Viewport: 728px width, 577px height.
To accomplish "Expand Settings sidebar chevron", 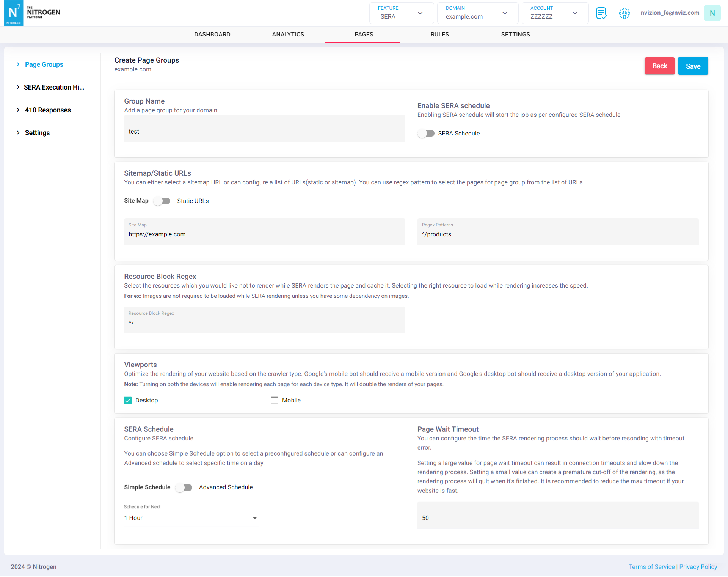I will [x=18, y=133].
